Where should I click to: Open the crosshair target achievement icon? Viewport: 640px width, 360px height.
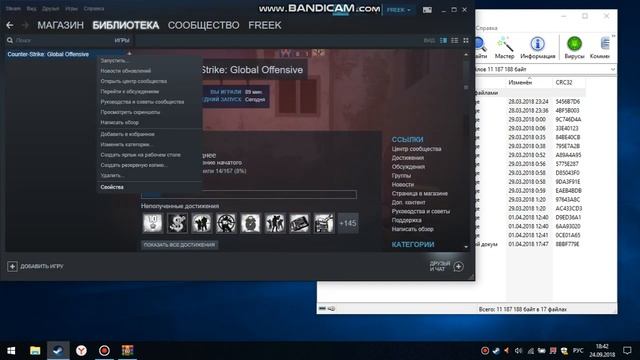[226, 223]
